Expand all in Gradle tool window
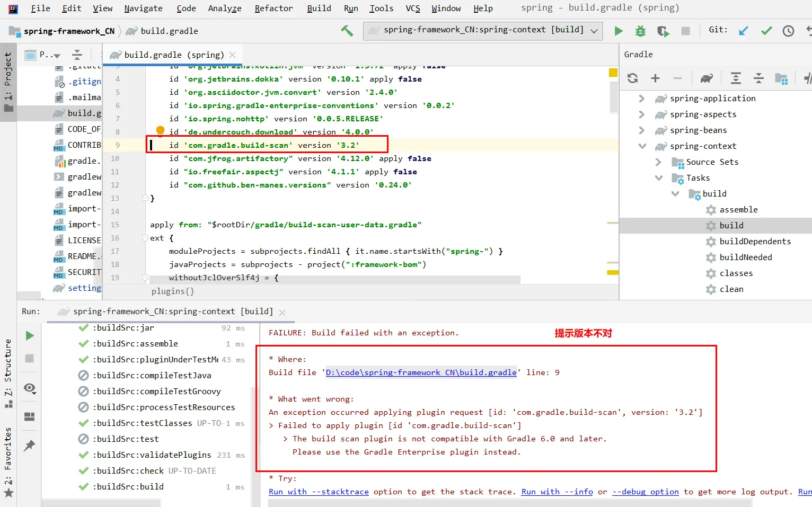The height and width of the screenshot is (507, 812). 736,78
